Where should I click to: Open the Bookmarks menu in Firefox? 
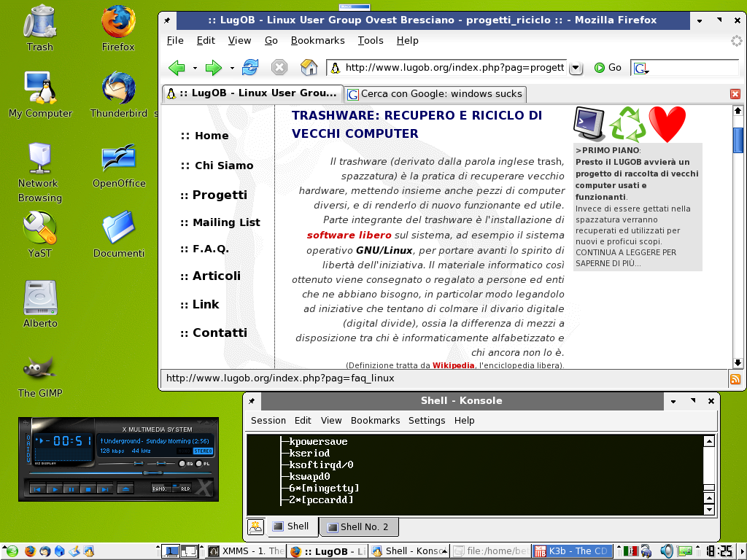[317, 40]
